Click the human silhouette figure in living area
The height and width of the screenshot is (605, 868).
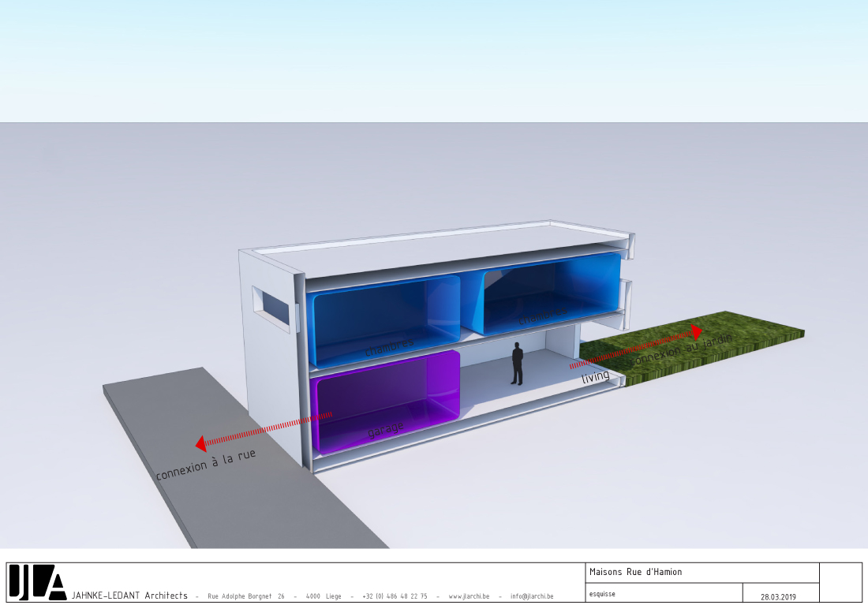(518, 364)
